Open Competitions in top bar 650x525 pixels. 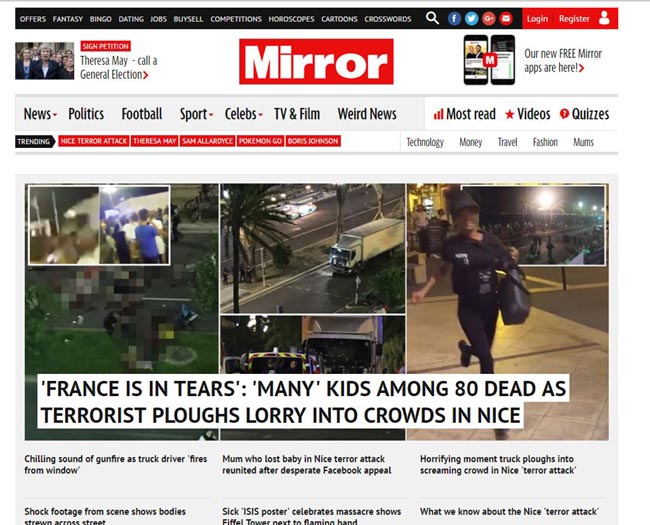click(236, 19)
